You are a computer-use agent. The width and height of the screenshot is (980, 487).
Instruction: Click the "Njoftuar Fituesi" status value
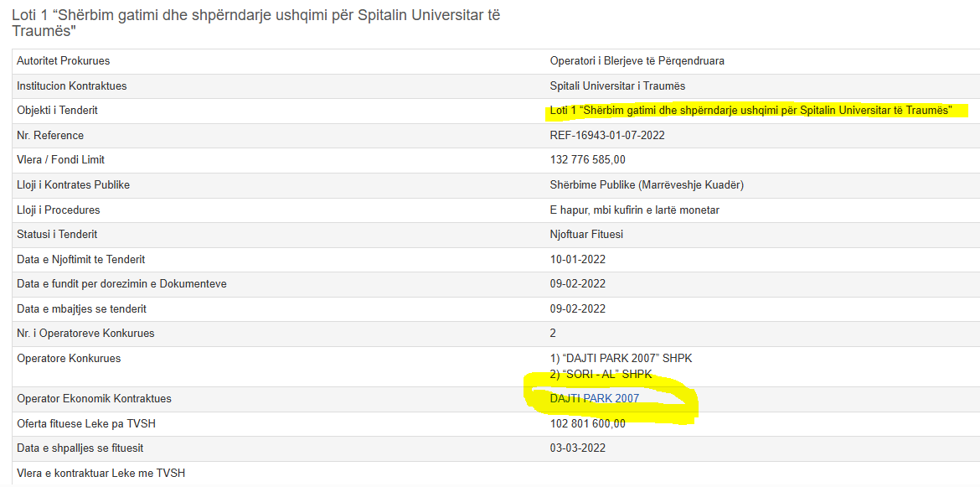pyautogui.click(x=586, y=235)
